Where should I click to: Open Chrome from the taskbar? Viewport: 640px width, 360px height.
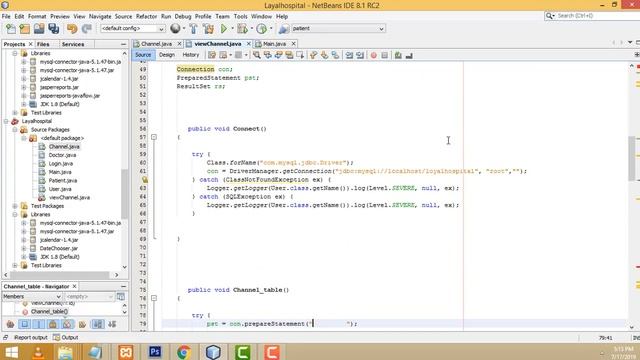click(184, 352)
